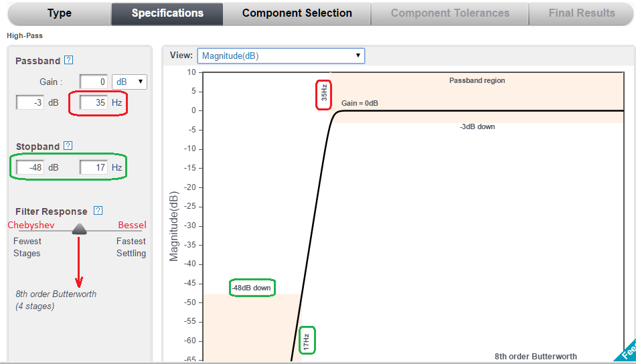The width and height of the screenshot is (636, 364).
Task: Click the 'Magnitude(dB)' y-axis title
Action: 173,226
